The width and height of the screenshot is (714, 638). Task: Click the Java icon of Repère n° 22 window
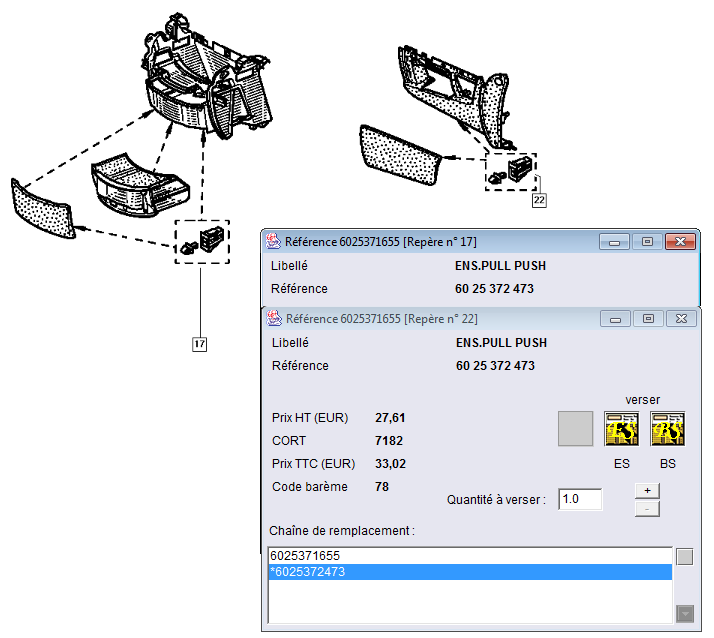coord(273,318)
